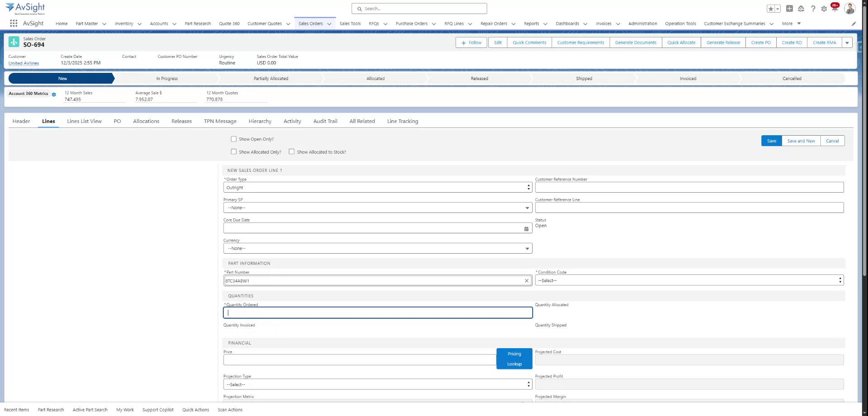
Task: Open the Create RMA dropdown arrow
Action: (x=848, y=42)
